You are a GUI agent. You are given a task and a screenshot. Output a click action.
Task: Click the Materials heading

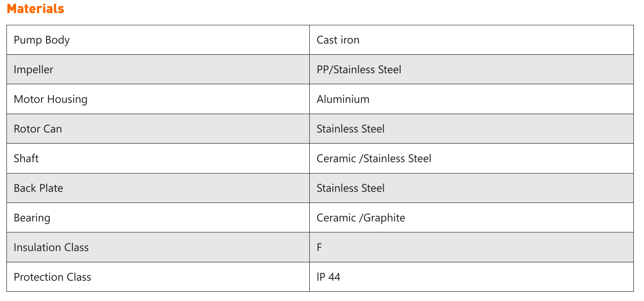(35, 9)
